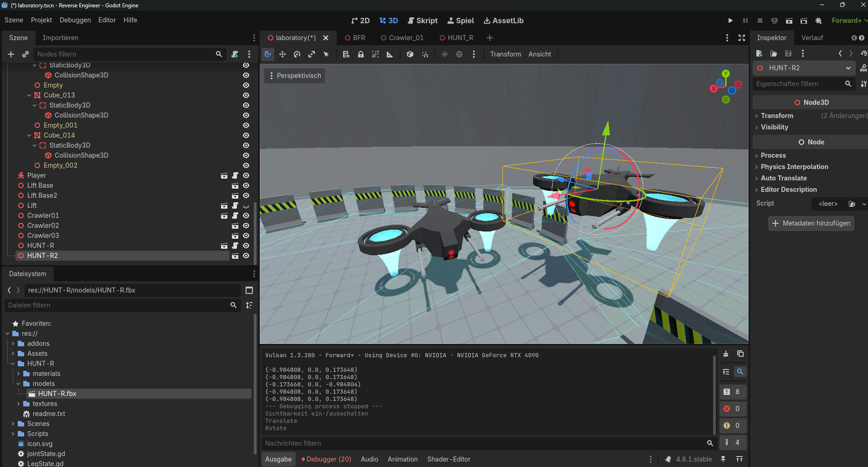
Task: Activate the Scale mode tool in viewport toolbar
Action: click(x=312, y=54)
